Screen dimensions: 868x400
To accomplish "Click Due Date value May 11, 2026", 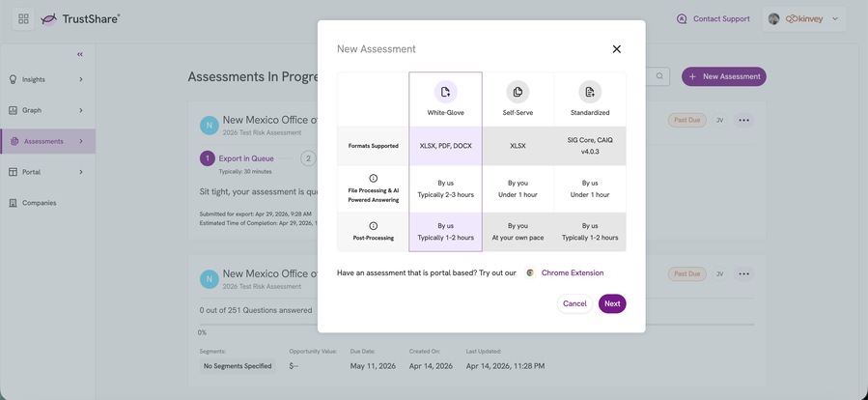I will pyautogui.click(x=373, y=365).
